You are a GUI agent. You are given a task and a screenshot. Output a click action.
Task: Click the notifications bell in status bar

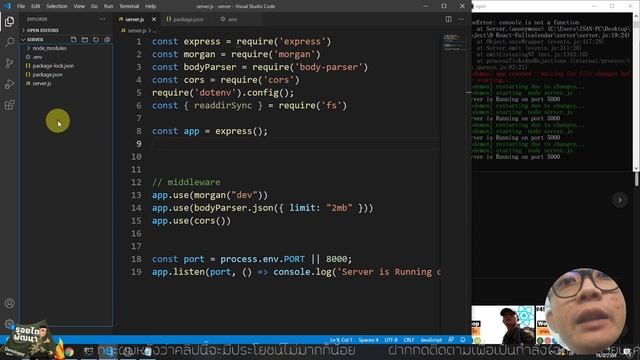463,340
